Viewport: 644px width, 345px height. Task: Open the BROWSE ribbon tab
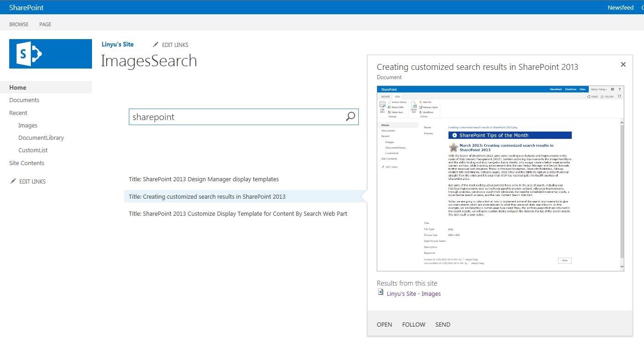coord(19,24)
